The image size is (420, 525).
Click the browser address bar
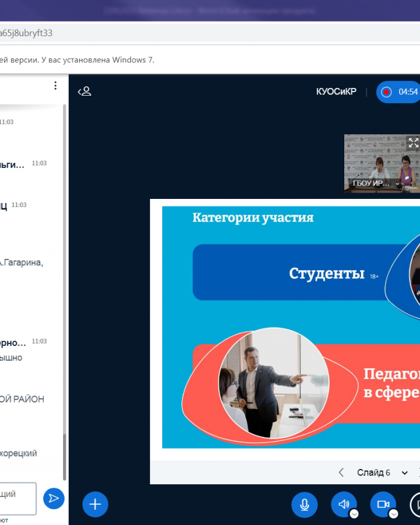pyautogui.click(x=175, y=33)
